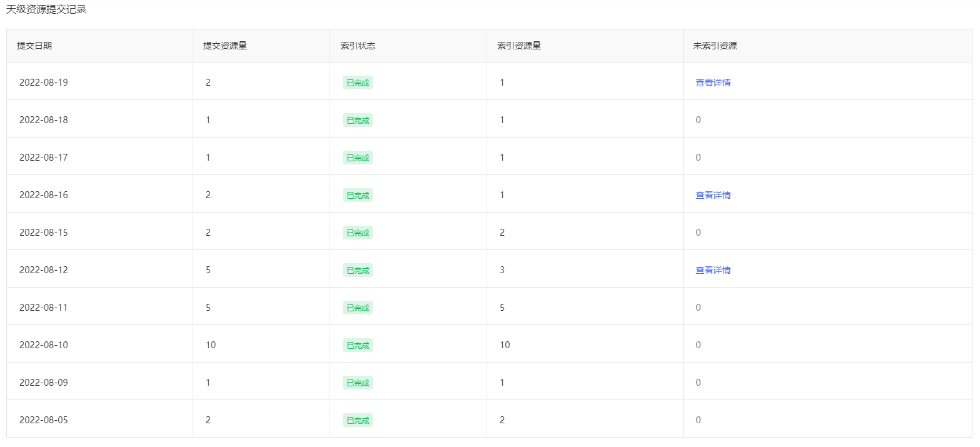Image resolution: width=980 pixels, height=447 pixels.
Task: Click unindexed value 0 in 2022-08-05 row
Action: coord(698,420)
